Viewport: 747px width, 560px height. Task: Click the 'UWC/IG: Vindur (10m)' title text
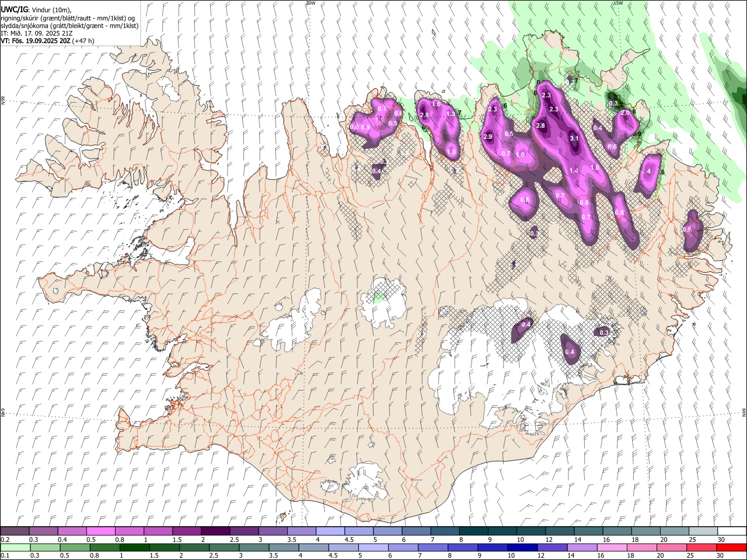(36, 10)
